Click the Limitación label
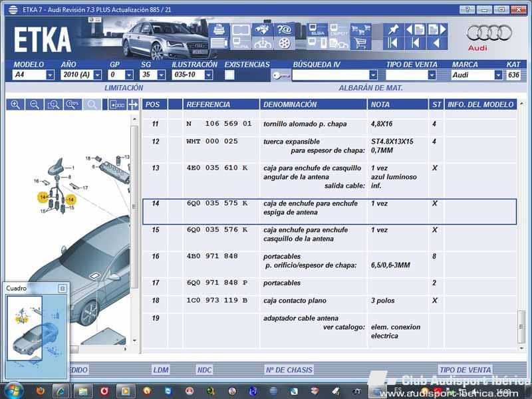This screenshot has width=532, height=399. [x=124, y=88]
